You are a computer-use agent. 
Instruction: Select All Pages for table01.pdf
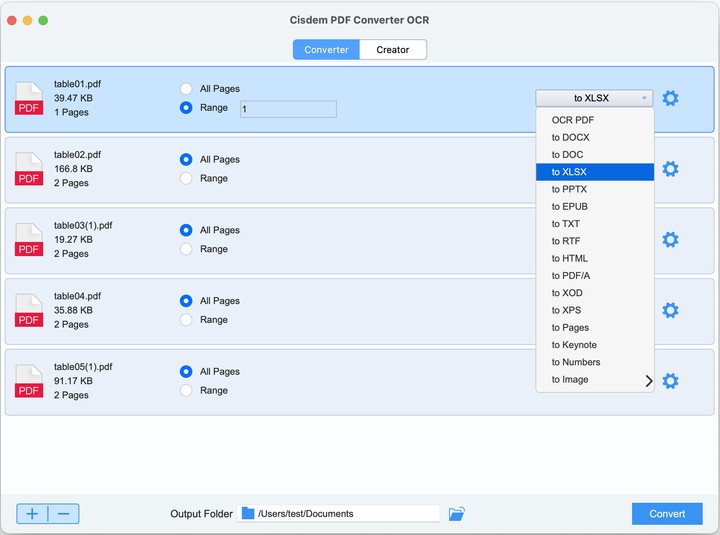tap(186, 89)
